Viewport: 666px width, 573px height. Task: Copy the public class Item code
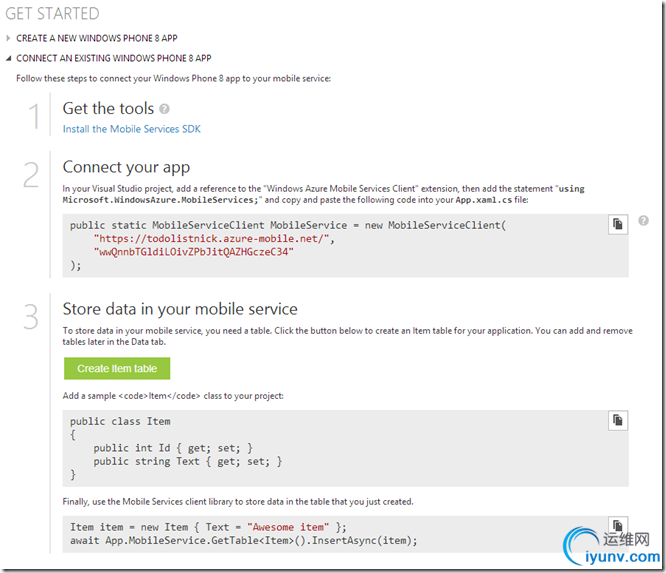point(618,421)
